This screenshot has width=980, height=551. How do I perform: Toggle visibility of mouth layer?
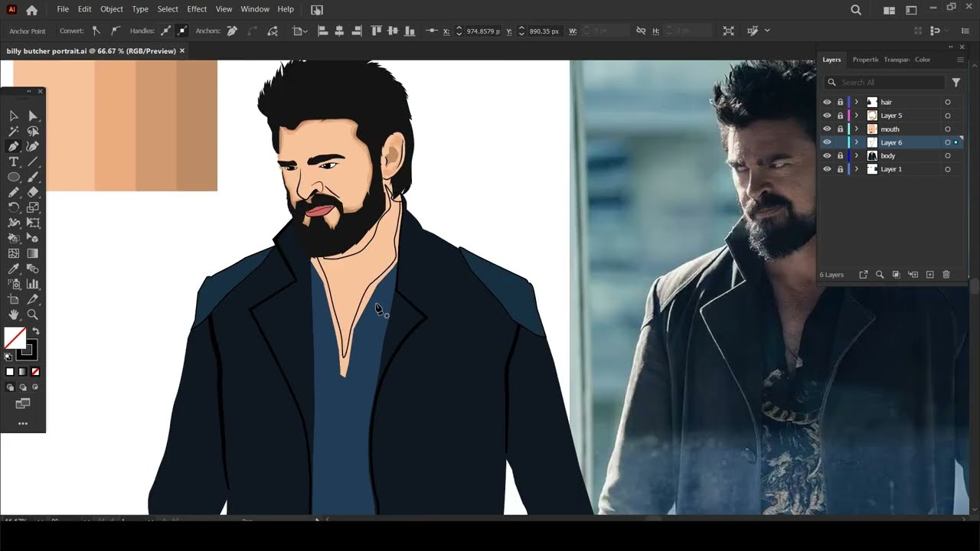pyautogui.click(x=827, y=129)
